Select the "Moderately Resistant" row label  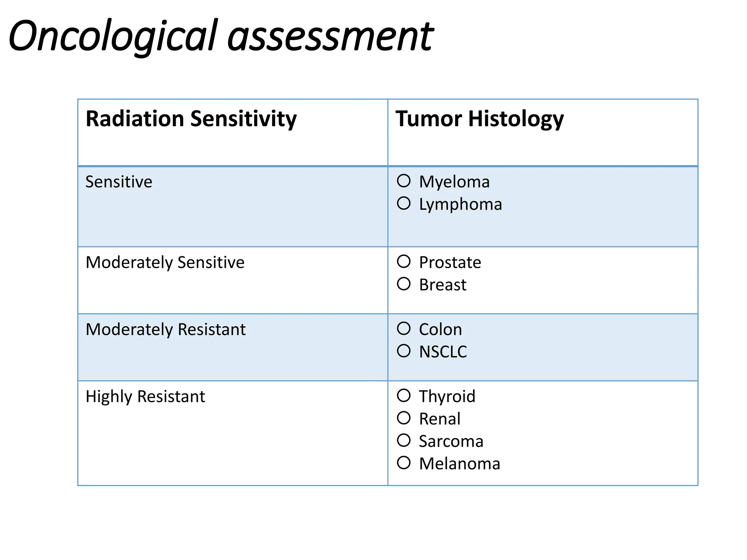pos(166,330)
